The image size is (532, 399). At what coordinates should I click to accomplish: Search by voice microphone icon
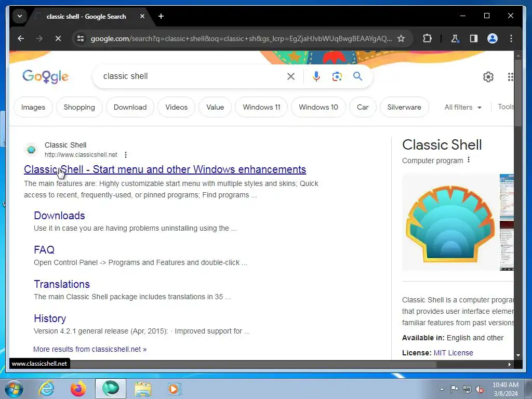(x=316, y=76)
